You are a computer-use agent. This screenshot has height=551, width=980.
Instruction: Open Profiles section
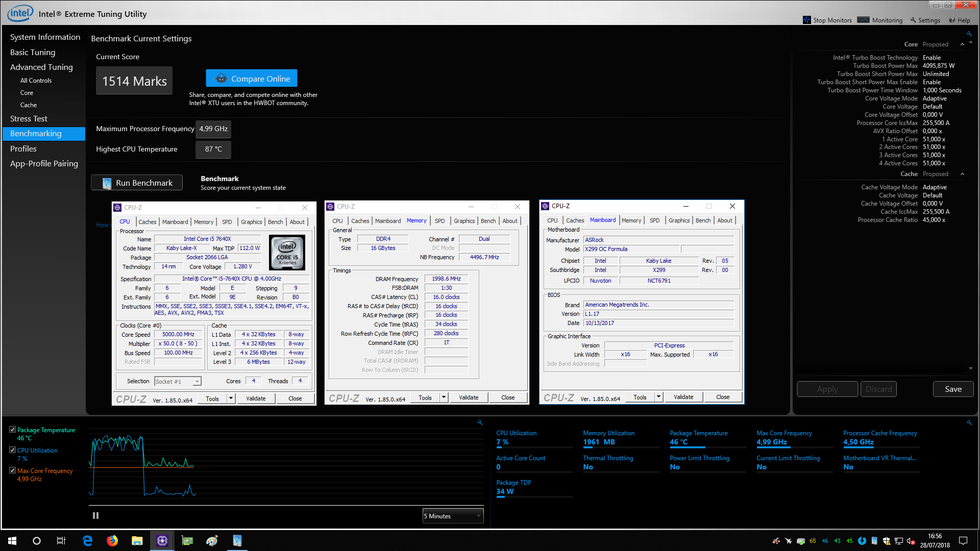tap(23, 148)
